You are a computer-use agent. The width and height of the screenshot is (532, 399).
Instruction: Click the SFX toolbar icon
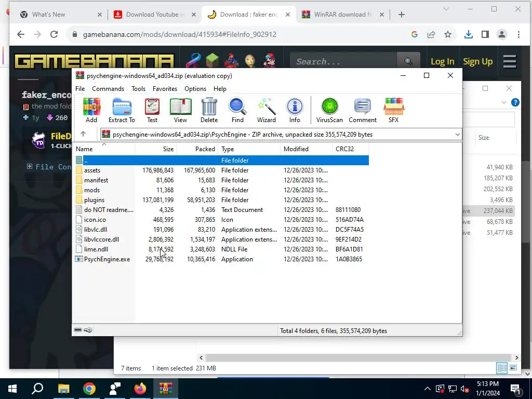[x=394, y=110]
